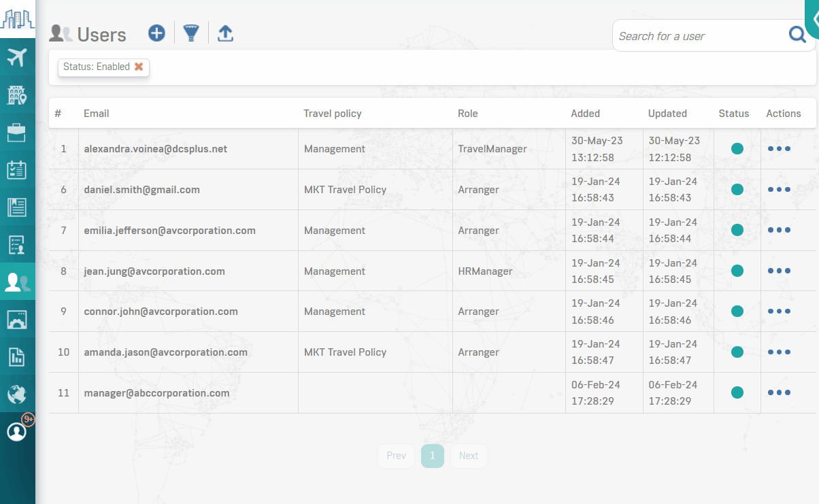
Task: Toggle status dot for alexandra.voinea user
Action: 737,149
